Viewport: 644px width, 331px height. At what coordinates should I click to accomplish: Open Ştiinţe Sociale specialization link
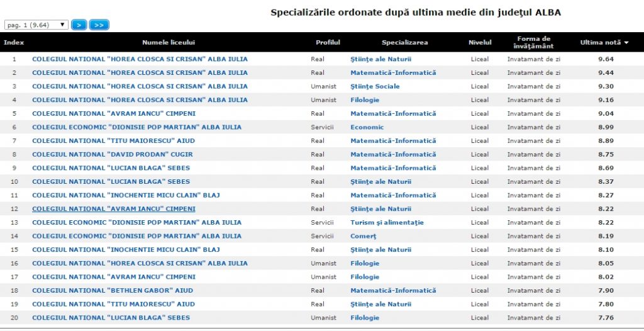(x=375, y=86)
